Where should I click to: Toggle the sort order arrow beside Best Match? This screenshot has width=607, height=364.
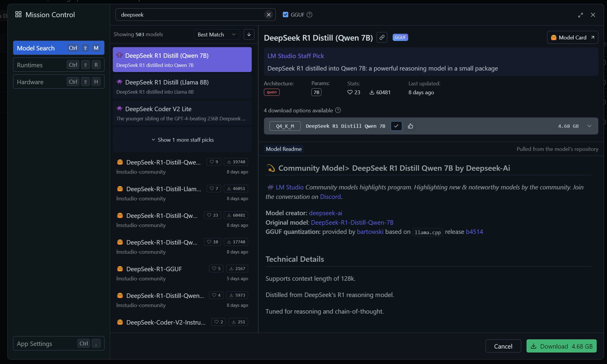[249, 34]
